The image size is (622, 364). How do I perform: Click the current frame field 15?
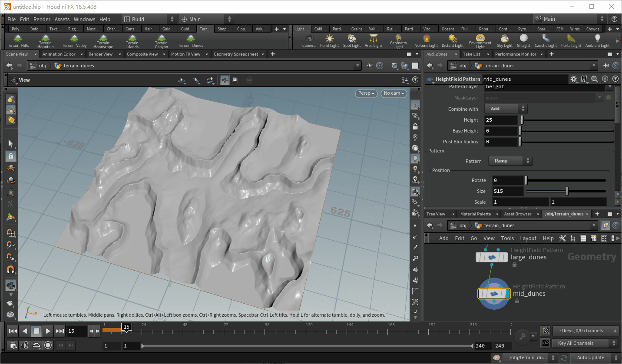(x=77, y=331)
